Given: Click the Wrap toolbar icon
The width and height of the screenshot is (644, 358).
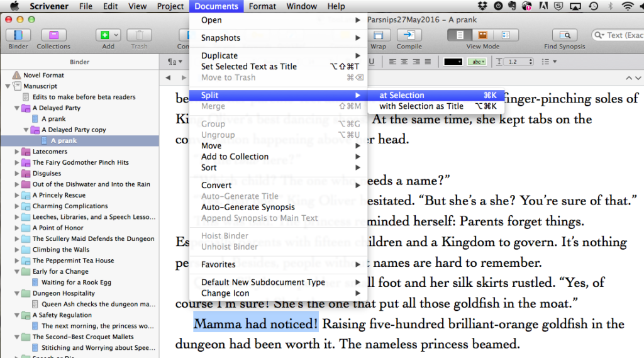Looking at the screenshot, I should [x=378, y=35].
